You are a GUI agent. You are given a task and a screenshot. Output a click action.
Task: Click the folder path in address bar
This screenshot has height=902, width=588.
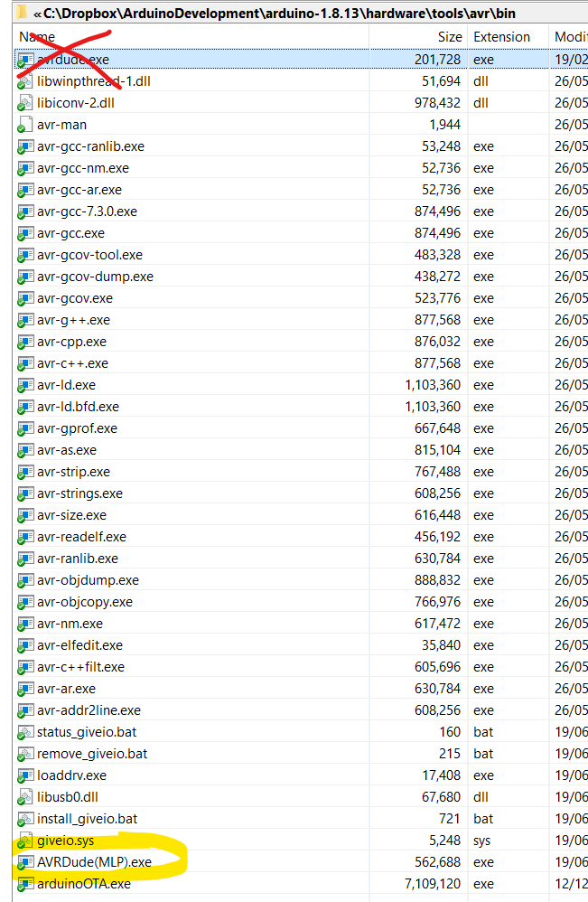[279, 14]
